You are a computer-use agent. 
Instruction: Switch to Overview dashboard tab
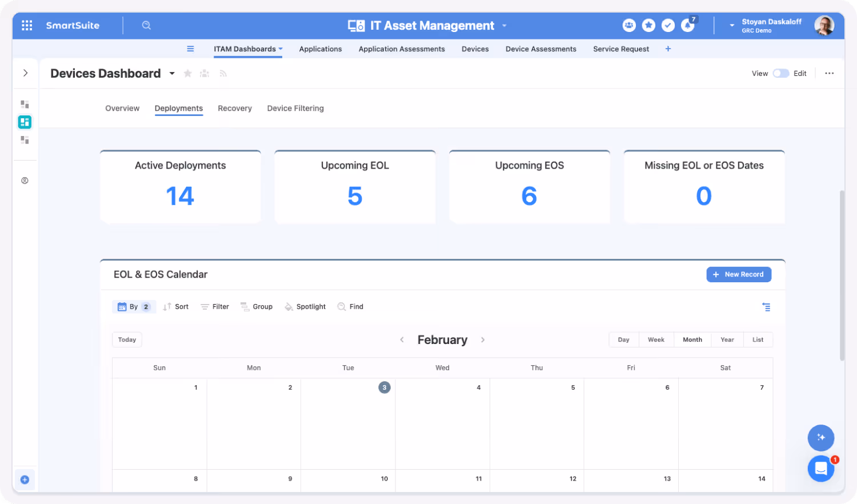tap(122, 109)
